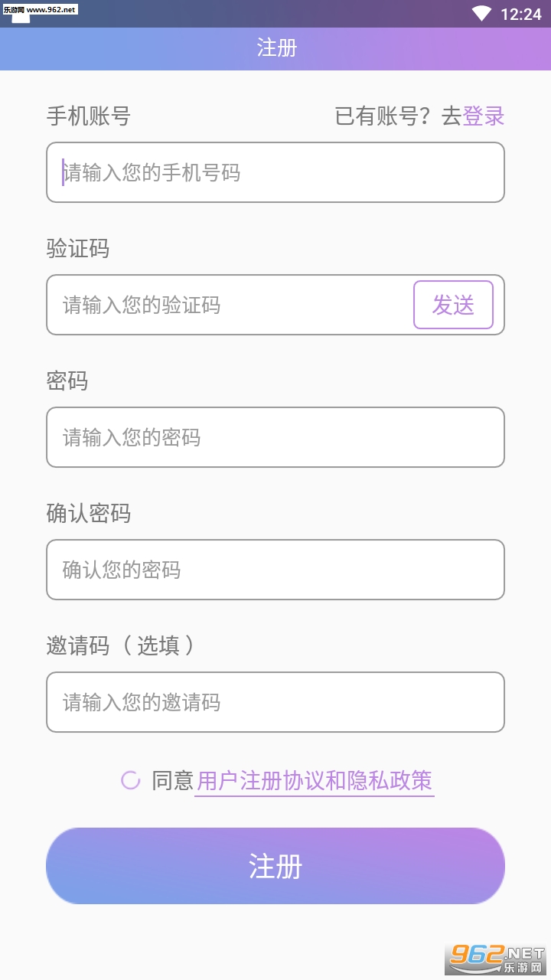Tap the 注册 header title

(x=276, y=47)
